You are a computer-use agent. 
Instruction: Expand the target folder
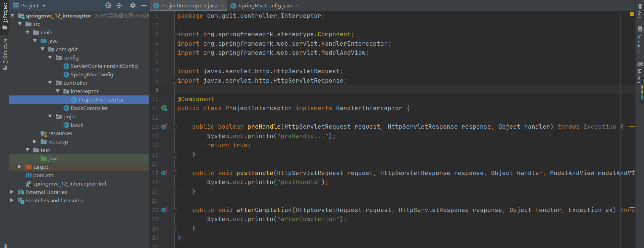pos(20,167)
